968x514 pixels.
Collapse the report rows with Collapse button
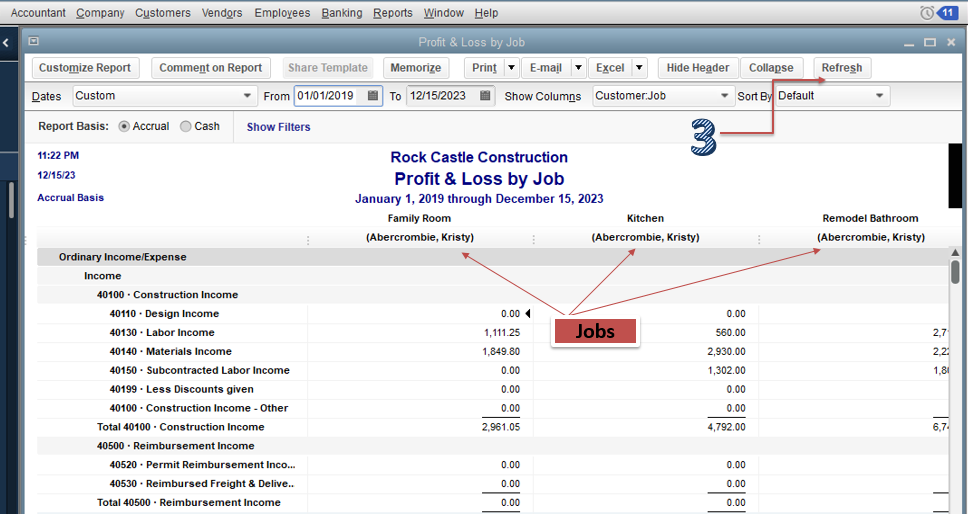pyautogui.click(x=771, y=68)
